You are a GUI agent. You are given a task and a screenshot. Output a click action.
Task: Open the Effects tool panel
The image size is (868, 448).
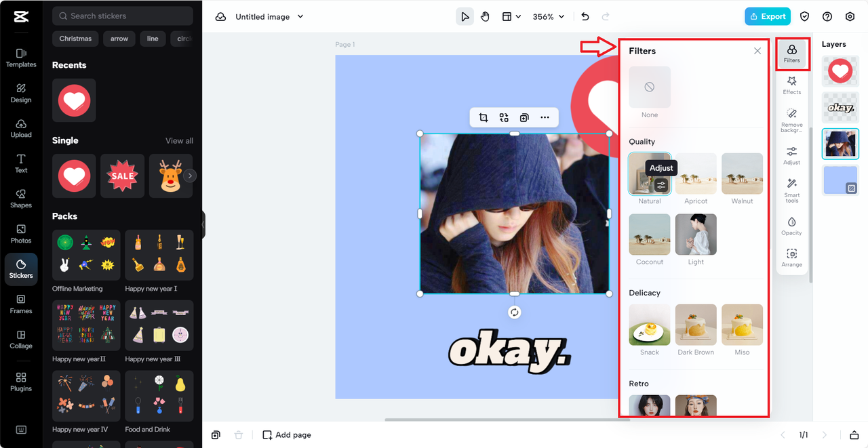pyautogui.click(x=791, y=85)
